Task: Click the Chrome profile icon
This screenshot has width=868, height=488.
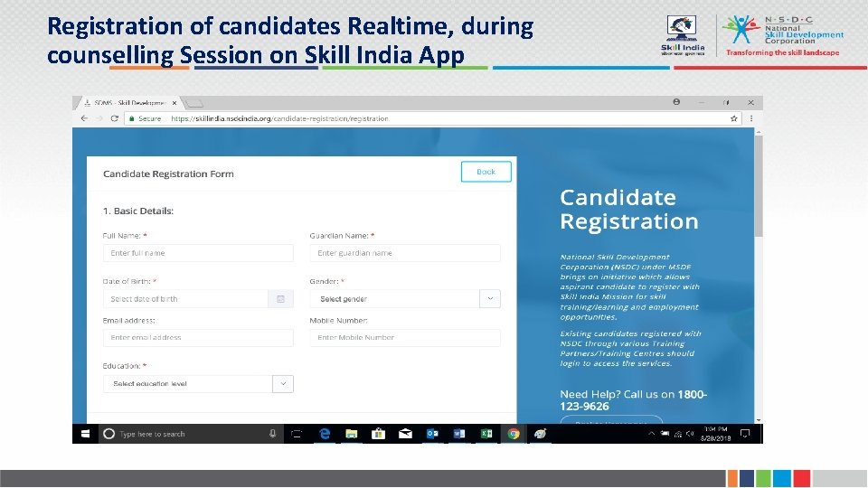Action: tap(676, 102)
